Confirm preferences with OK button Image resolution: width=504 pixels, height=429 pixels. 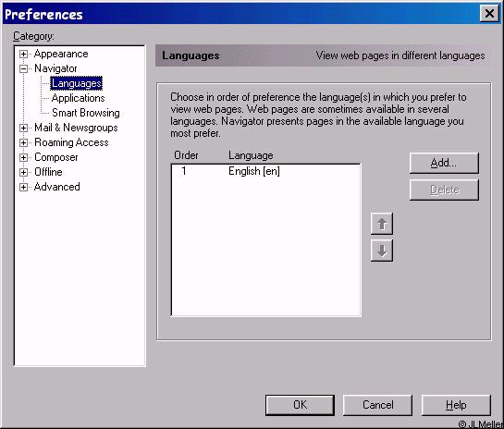coord(300,405)
